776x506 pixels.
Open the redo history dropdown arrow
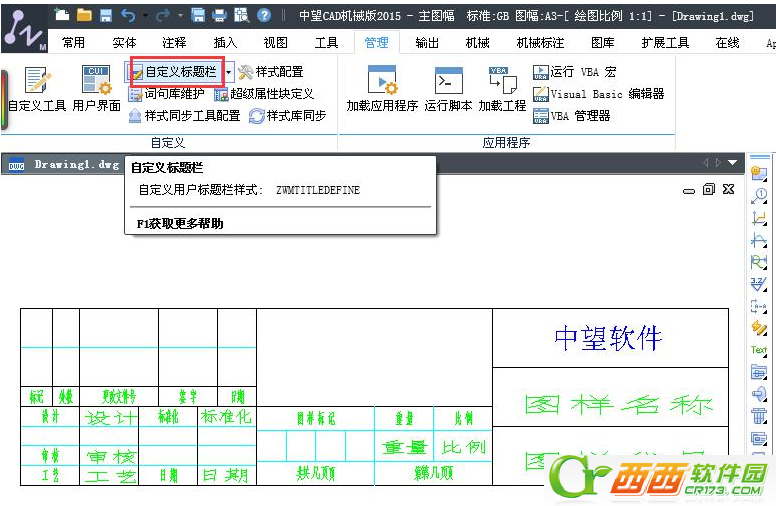click(x=180, y=16)
